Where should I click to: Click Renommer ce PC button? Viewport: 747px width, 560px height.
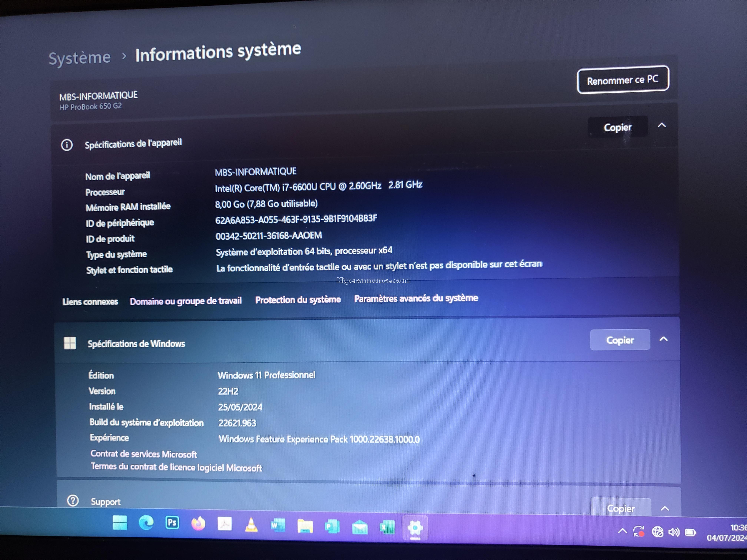click(x=623, y=80)
